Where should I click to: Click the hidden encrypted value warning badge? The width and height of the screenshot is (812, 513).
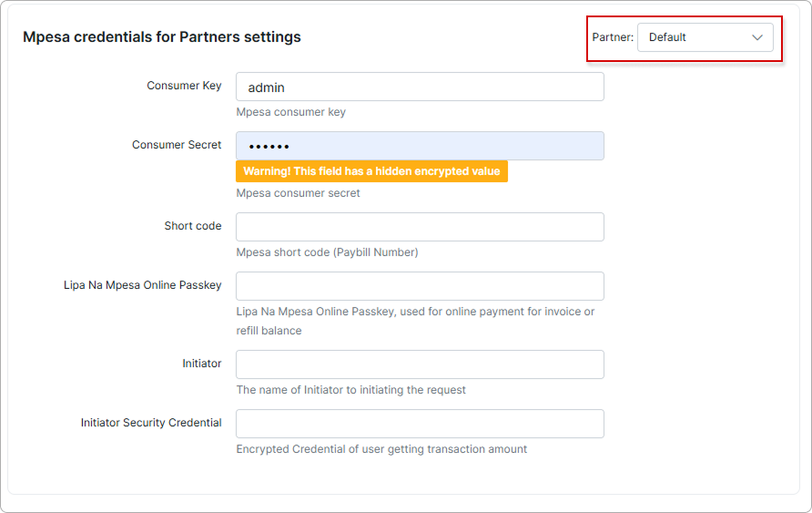(x=371, y=171)
